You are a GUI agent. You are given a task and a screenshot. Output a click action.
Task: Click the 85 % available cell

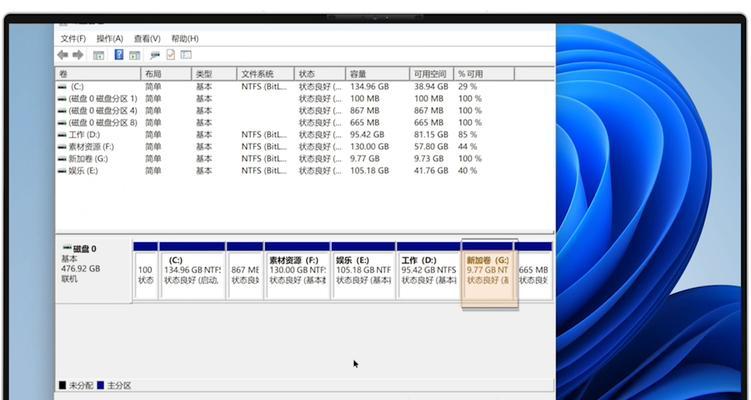click(x=467, y=135)
